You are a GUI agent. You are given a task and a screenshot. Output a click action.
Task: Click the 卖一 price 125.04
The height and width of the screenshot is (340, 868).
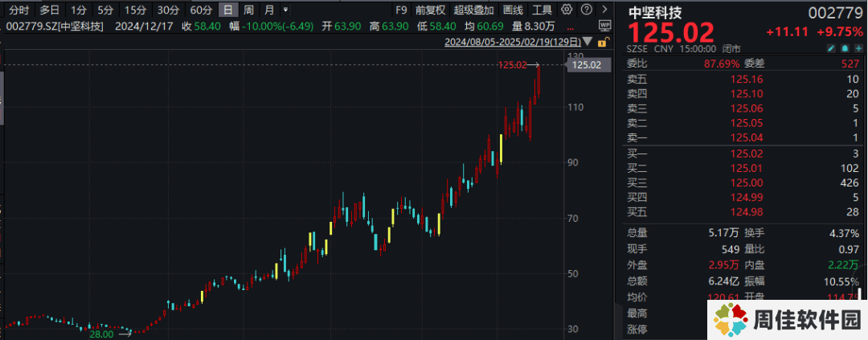[x=745, y=138]
